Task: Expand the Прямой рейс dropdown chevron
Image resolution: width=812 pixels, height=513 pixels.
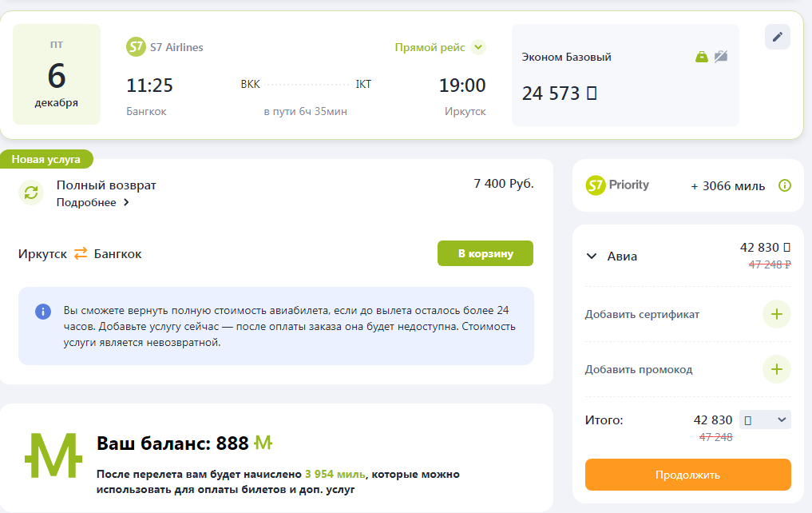Action: (477, 47)
